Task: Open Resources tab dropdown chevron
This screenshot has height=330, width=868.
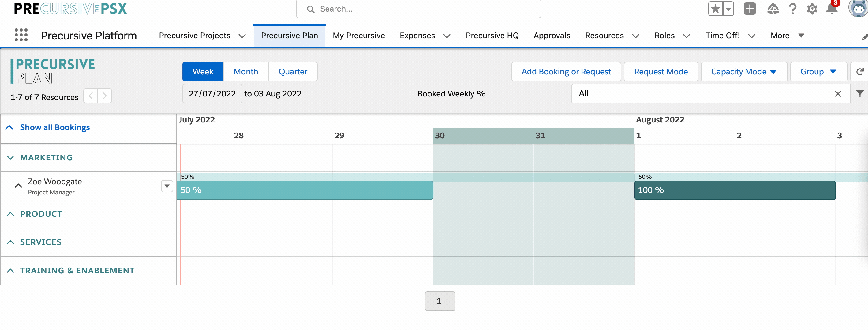Action: 635,36
